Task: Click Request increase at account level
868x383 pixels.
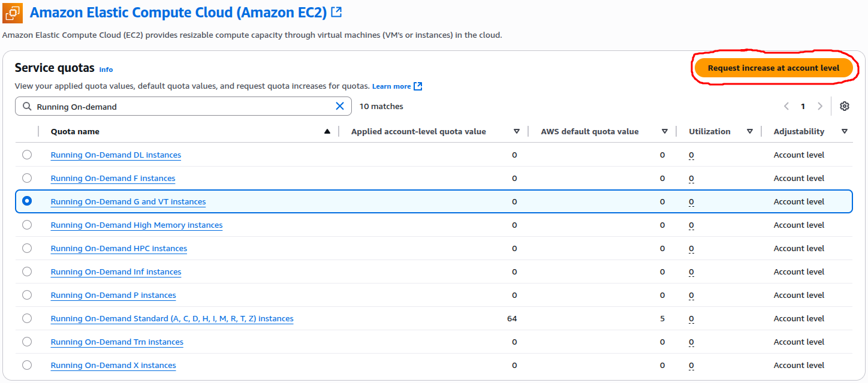Action: [773, 68]
